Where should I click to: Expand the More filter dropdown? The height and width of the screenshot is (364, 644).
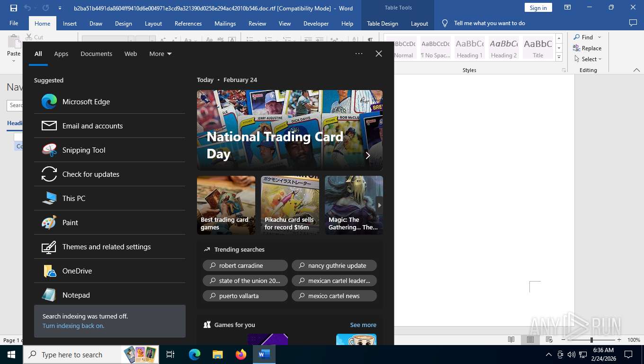click(x=161, y=54)
